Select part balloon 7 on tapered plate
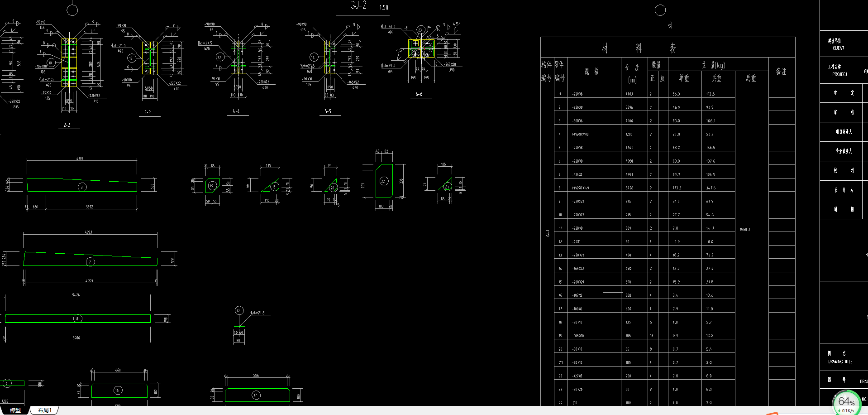 (90, 261)
